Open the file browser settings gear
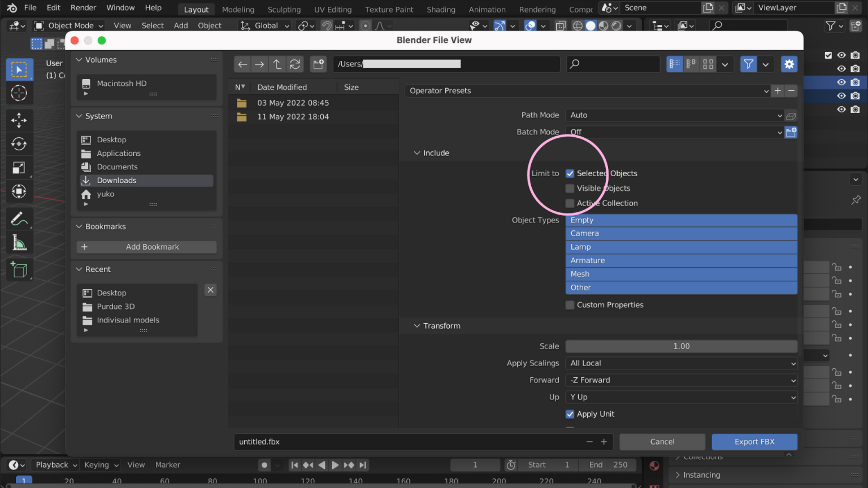 789,64
